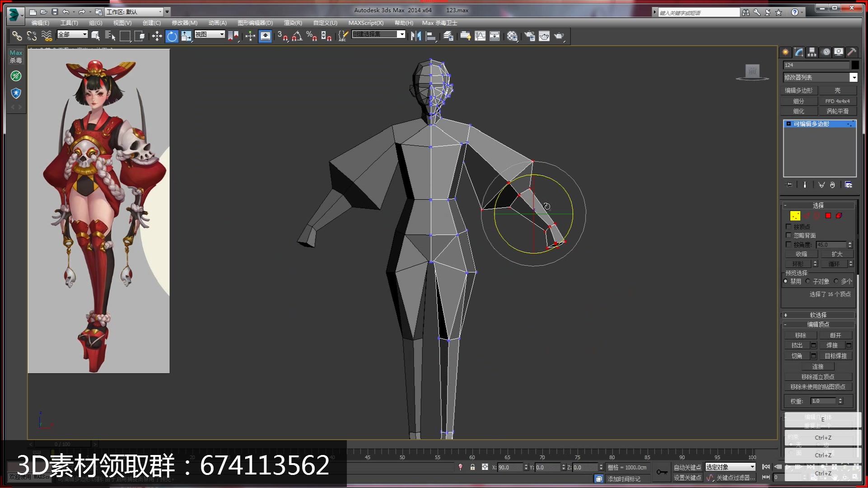Click the 涡轮平滑 modifier button
The image size is (868, 488).
[837, 111]
